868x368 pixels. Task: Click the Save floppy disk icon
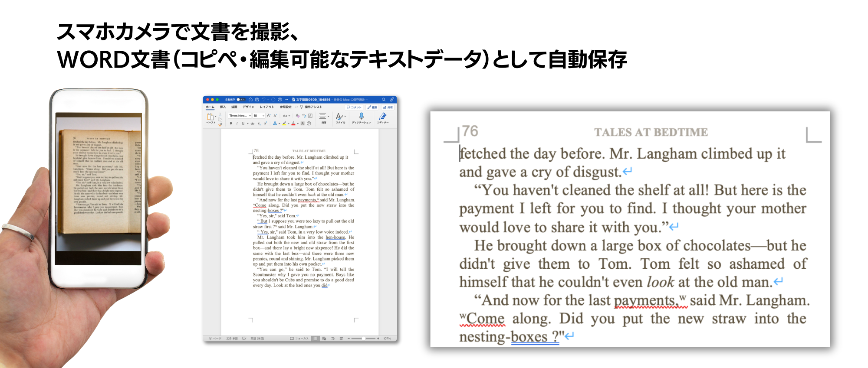(257, 100)
